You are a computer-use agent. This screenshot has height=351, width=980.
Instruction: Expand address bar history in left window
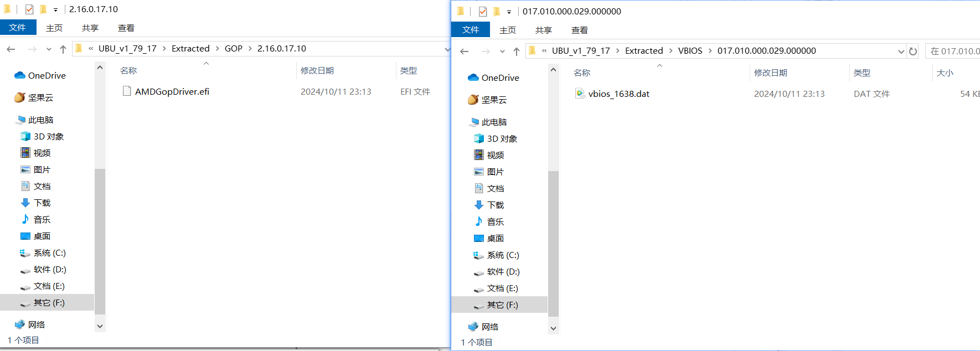coord(447,49)
